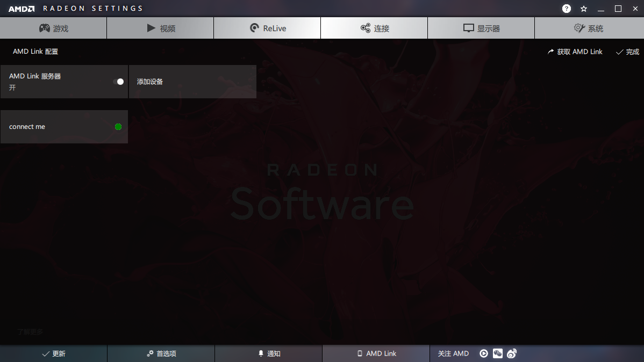This screenshot has width=644, height=362.
Task: Open the WeChat social icon
Action: 498,353
